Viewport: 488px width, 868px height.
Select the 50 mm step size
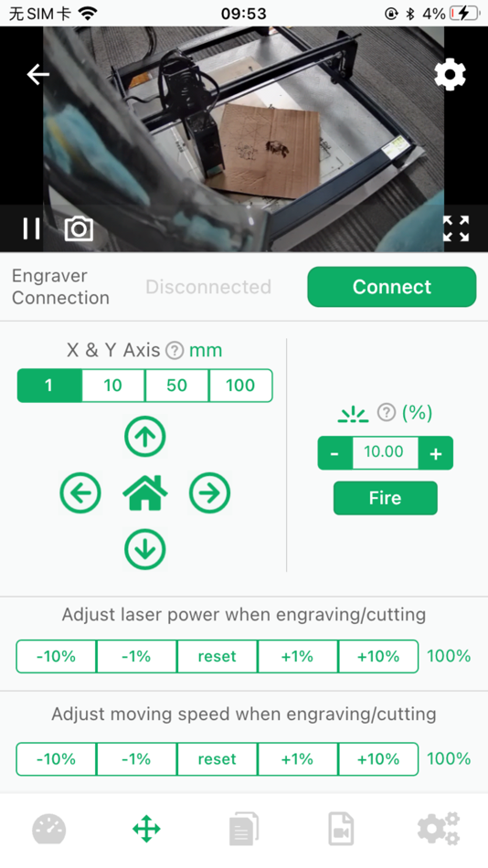176,386
